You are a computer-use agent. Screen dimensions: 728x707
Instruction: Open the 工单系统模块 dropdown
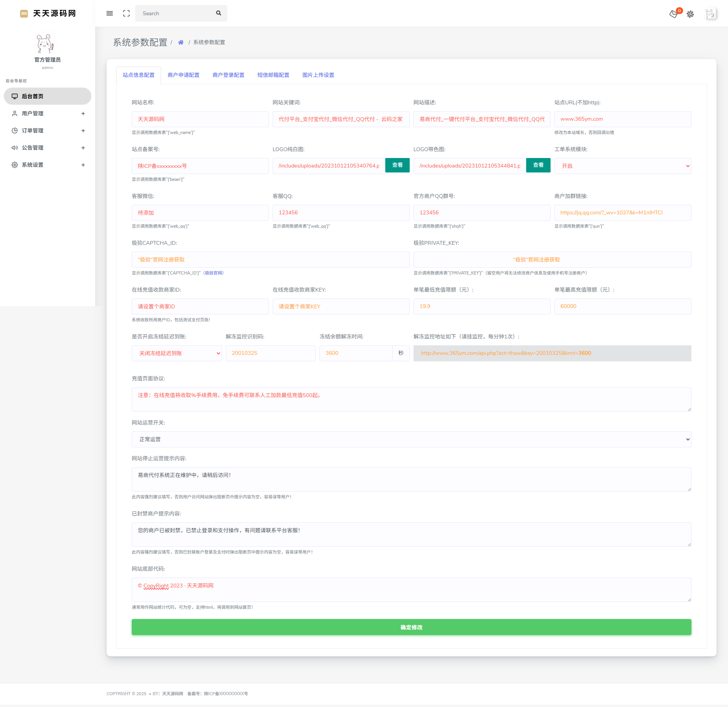tap(623, 166)
